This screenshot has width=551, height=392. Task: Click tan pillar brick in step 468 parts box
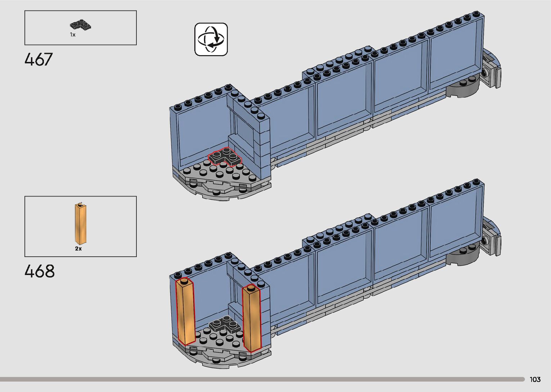(x=81, y=224)
